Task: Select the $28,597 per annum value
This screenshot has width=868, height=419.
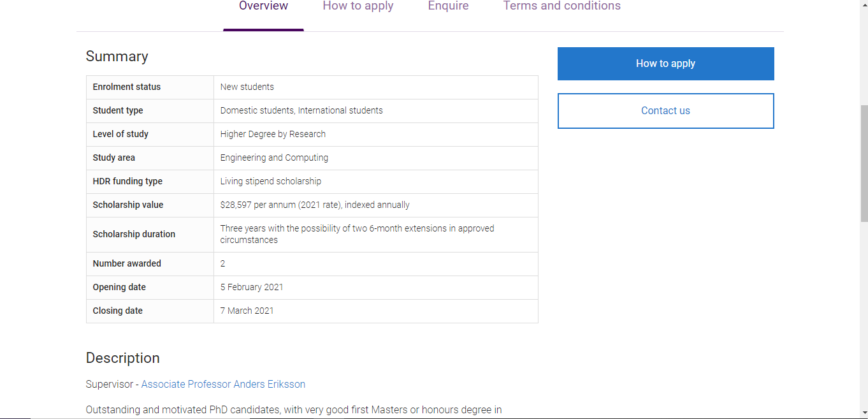Action: [315, 205]
